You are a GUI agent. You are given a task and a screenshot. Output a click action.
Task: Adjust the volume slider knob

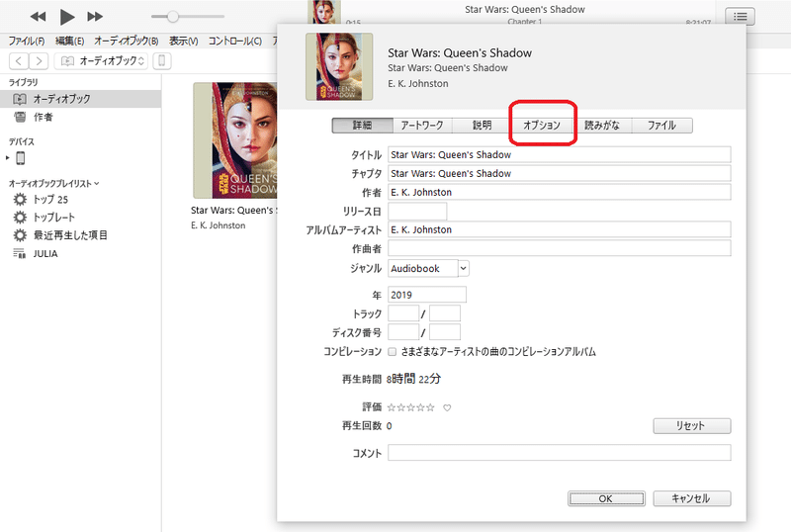coord(172,17)
